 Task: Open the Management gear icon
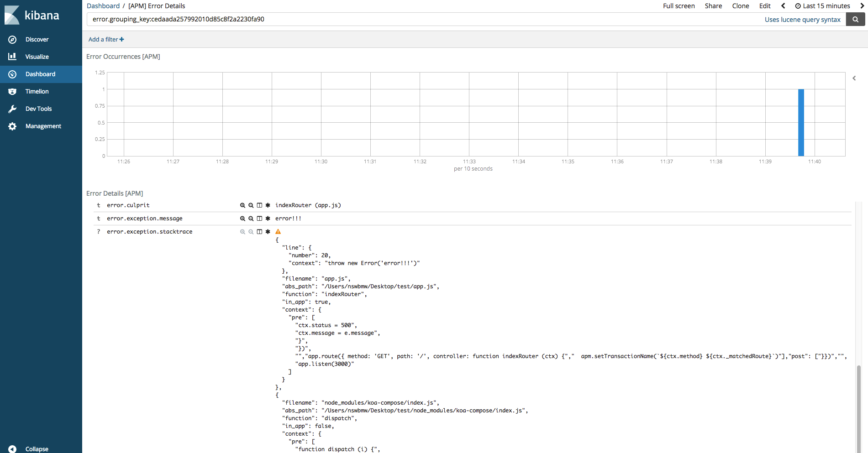[12, 126]
